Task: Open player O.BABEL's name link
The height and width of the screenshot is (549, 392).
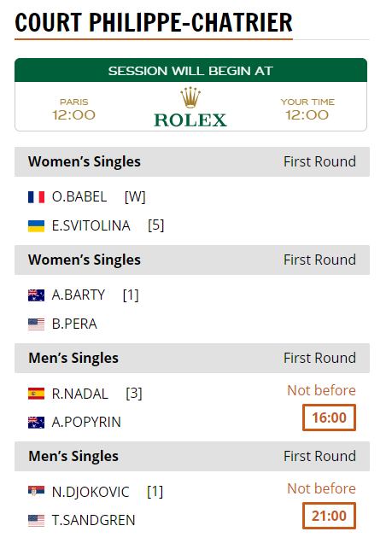Action: point(79,196)
